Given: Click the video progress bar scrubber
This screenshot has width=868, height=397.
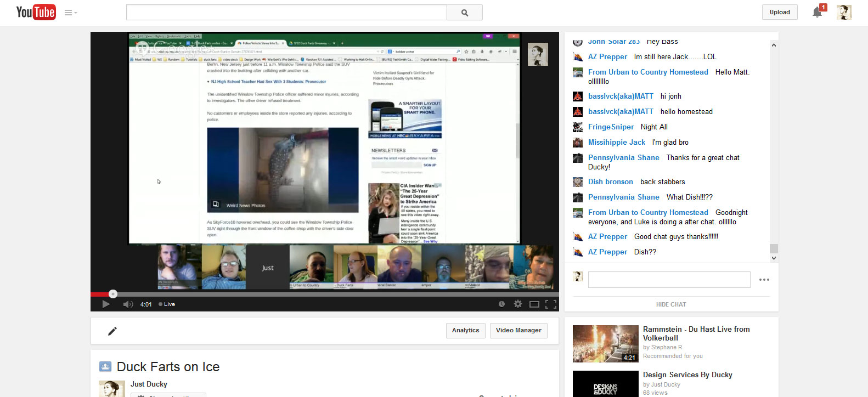Looking at the screenshot, I should 113,294.
